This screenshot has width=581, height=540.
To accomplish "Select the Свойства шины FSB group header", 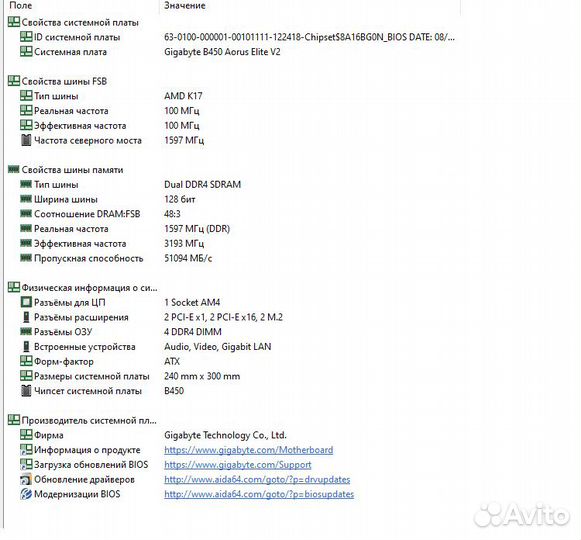I will (x=57, y=81).
